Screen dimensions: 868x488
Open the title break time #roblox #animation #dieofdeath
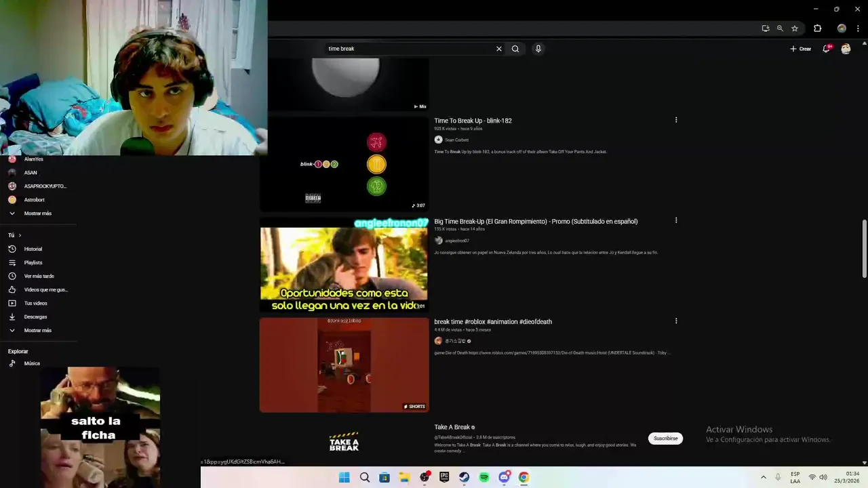(493, 321)
